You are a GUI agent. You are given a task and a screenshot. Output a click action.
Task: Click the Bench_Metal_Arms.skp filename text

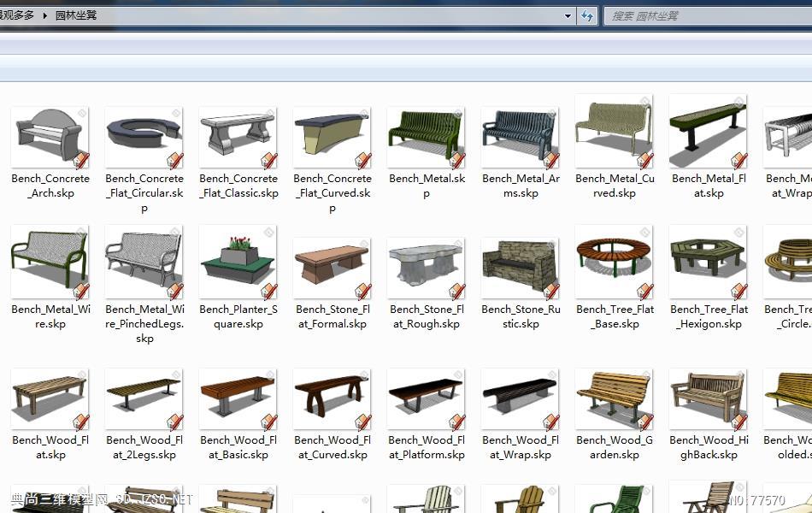[x=521, y=186]
